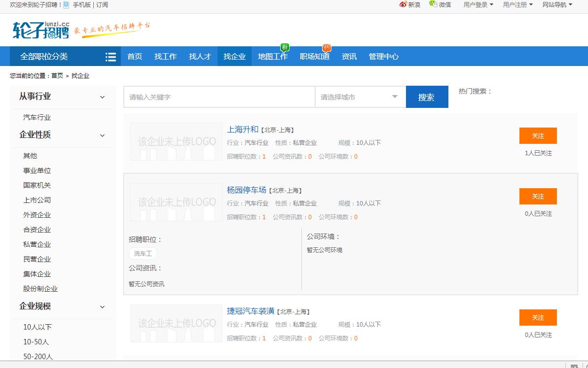Collapse the 企业性质 section chevron

[x=103, y=135]
